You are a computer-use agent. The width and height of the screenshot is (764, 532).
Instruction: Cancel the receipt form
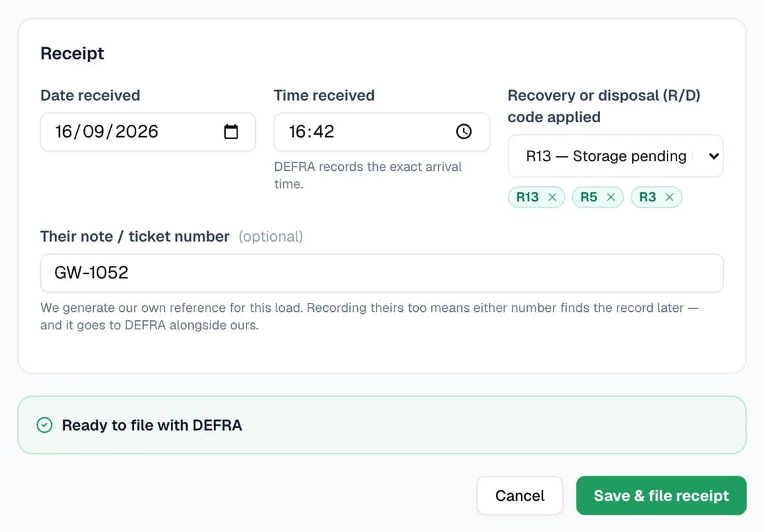520,495
